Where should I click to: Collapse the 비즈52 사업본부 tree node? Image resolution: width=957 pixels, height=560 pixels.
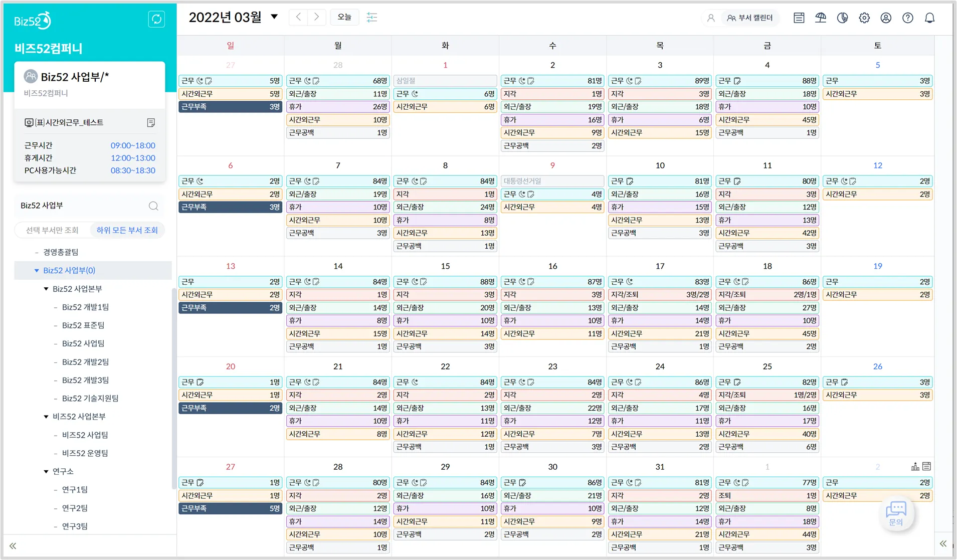(46, 417)
